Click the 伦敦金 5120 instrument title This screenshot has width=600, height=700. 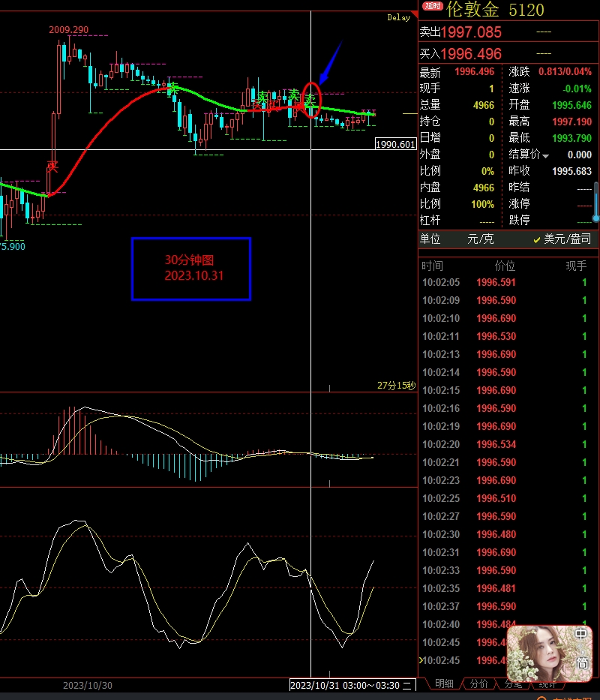(x=495, y=10)
